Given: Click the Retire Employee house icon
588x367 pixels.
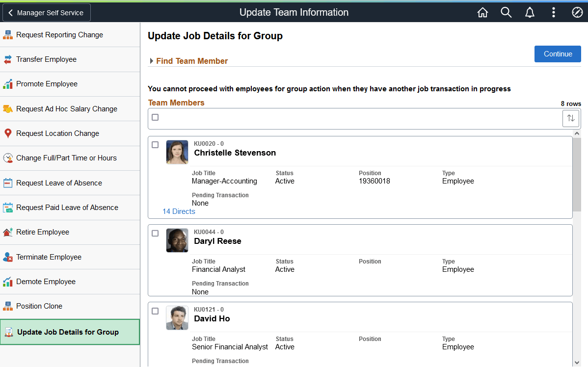Looking at the screenshot, I should 8,232.
